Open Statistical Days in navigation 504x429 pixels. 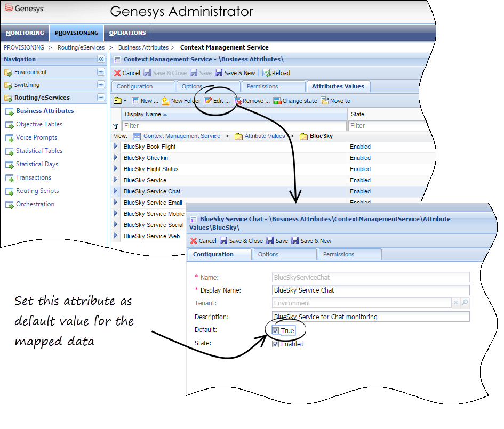(37, 164)
